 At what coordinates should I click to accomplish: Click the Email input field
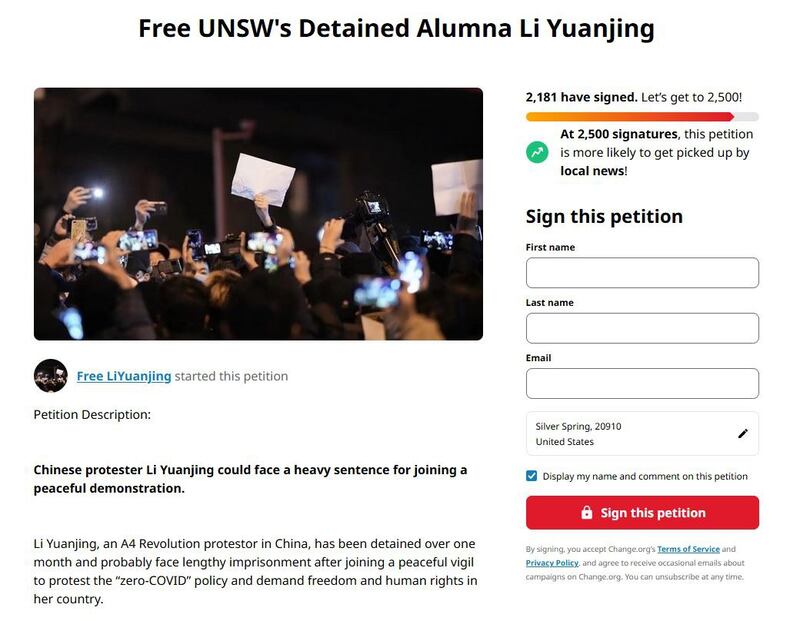[642, 383]
